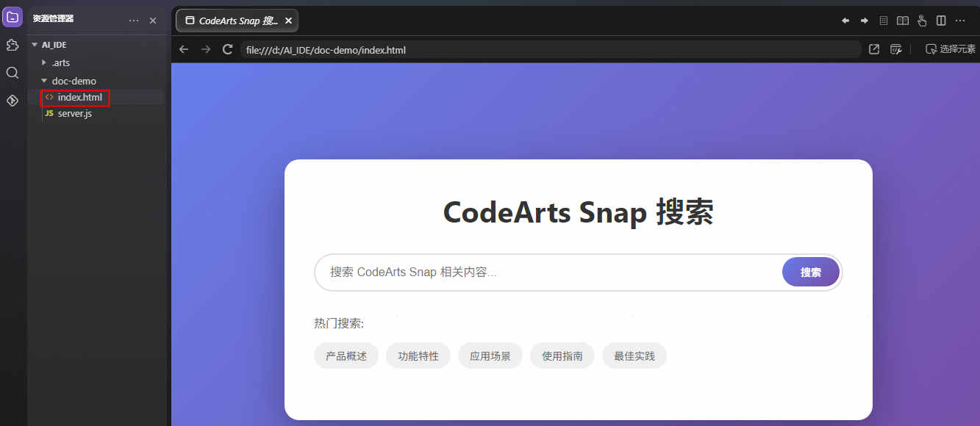Open more actions menu in 资源管理器 header
The image size is (980, 426).
pyautogui.click(x=133, y=21)
